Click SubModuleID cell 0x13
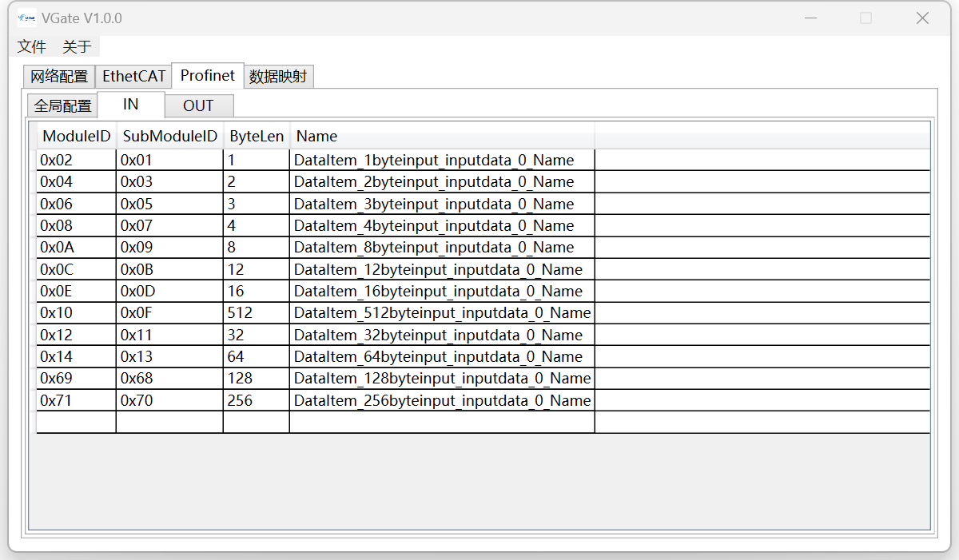Image resolution: width=959 pixels, height=560 pixels. coord(169,356)
